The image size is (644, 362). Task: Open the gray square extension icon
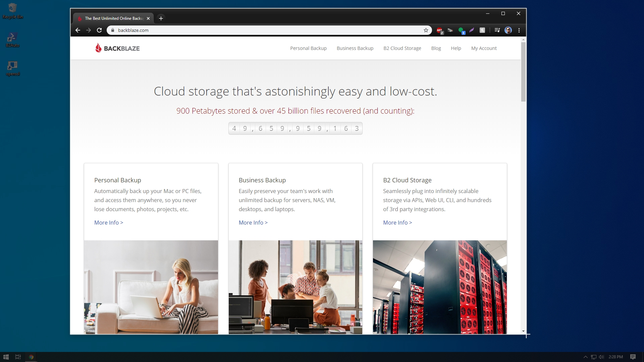[x=482, y=30]
